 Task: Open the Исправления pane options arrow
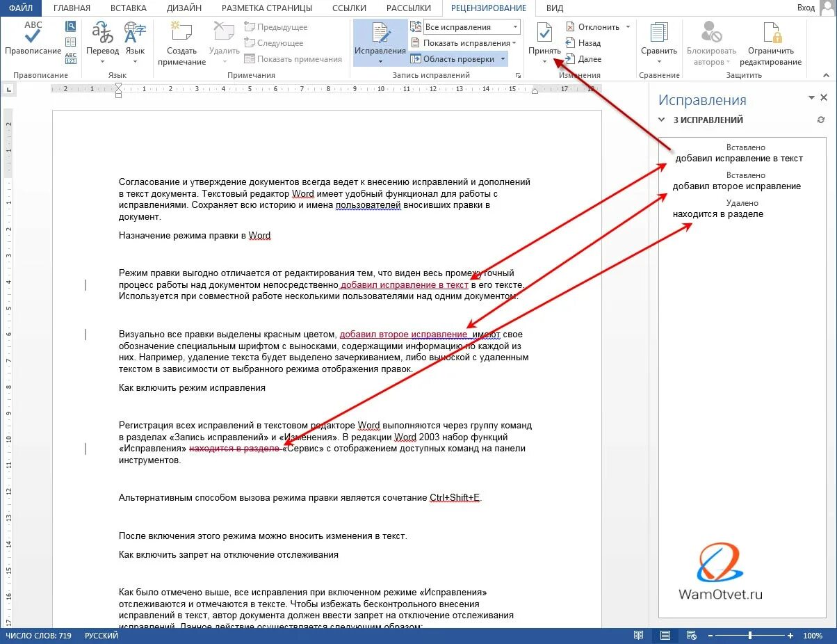[x=811, y=99]
